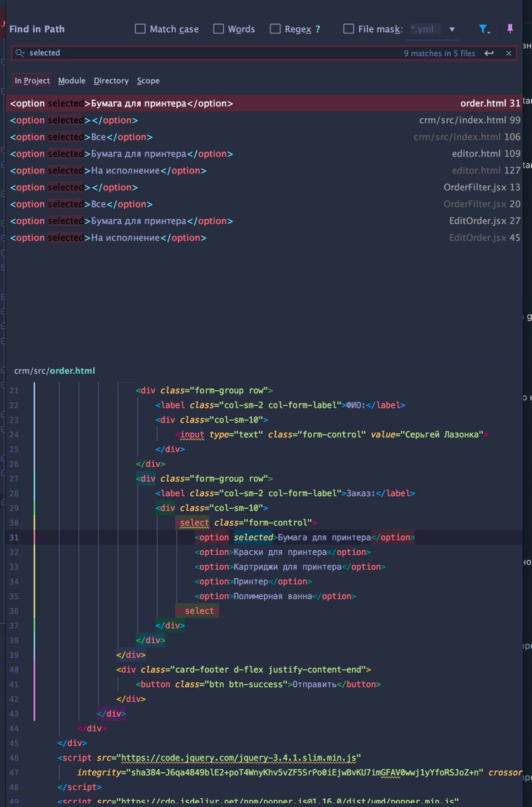Enable the File mask checkbox
Image resolution: width=532 pixels, height=807 pixels.
coord(349,29)
